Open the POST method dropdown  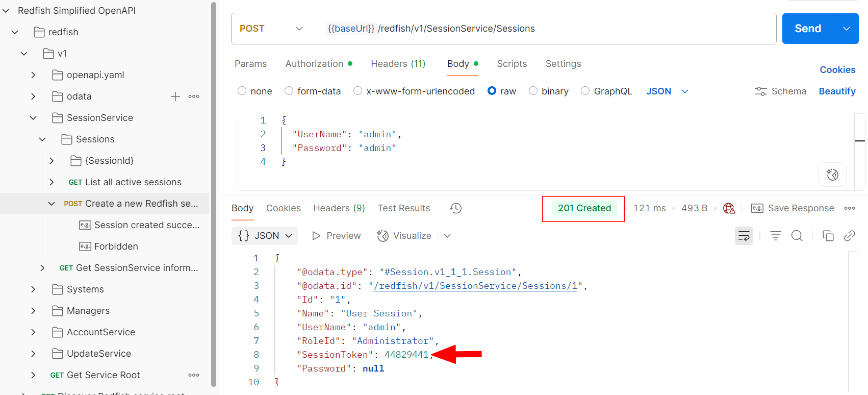[x=271, y=29]
